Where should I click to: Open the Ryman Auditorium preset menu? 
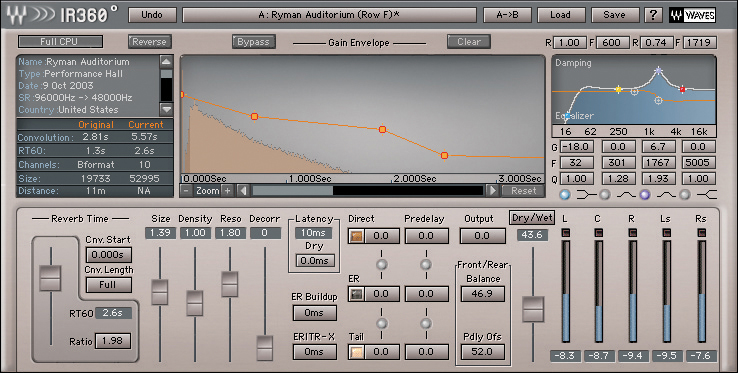click(x=329, y=15)
